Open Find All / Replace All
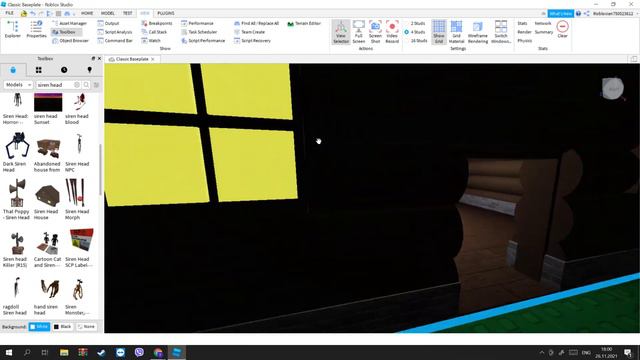The image size is (640, 360). click(x=256, y=23)
